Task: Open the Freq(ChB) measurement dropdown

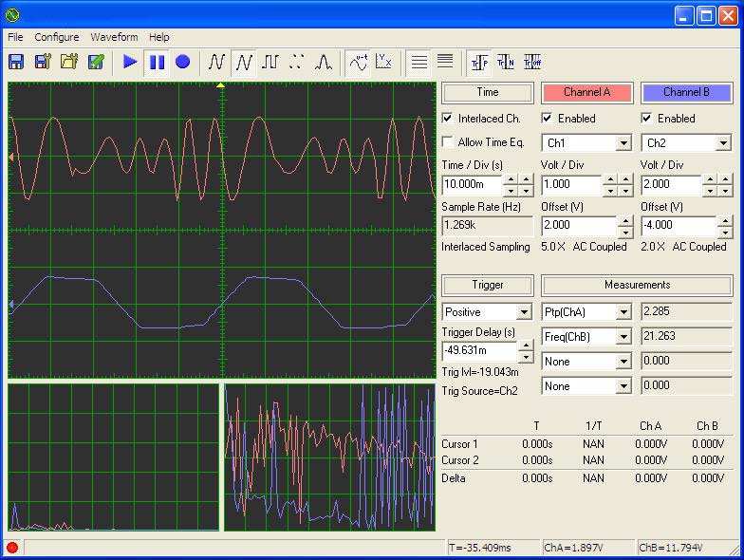Action: click(623, 337)
